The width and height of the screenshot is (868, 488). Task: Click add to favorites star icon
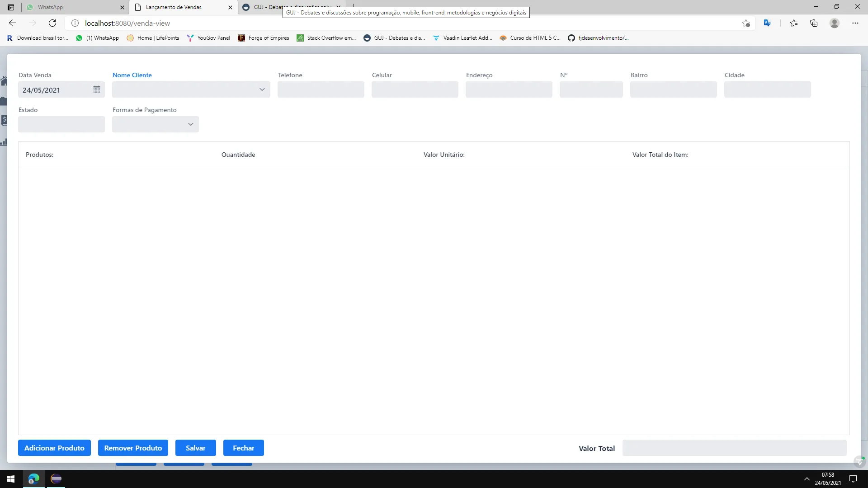pos(746,23)
